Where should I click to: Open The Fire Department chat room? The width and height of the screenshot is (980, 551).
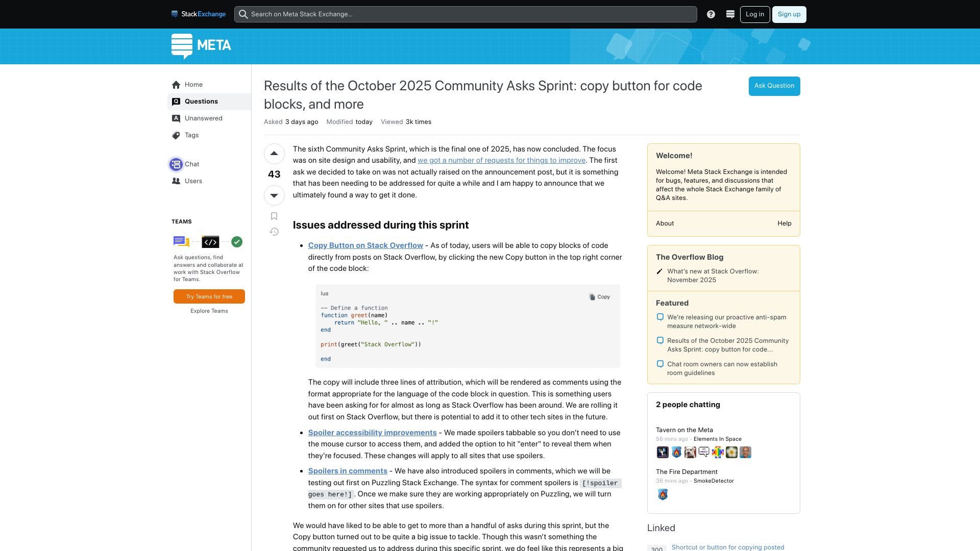point(687,472)
